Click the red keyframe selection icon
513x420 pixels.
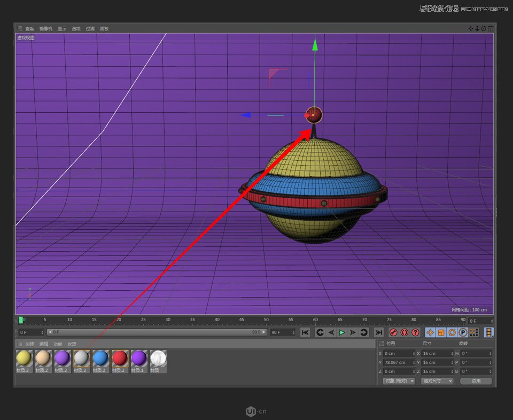pos(405,332)
